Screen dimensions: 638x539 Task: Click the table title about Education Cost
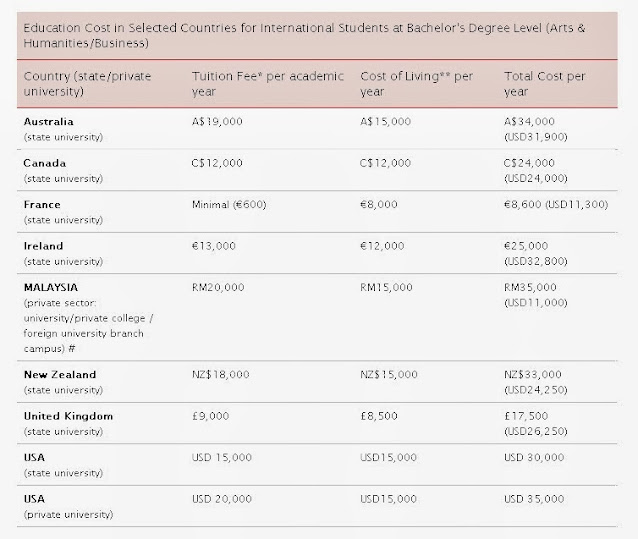click(x=318, y=36)
